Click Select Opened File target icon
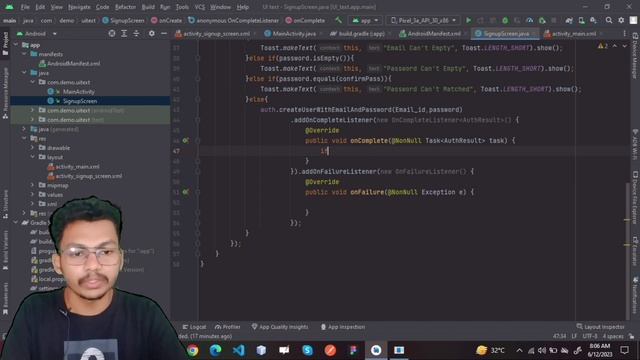 [x=112, y=33]
